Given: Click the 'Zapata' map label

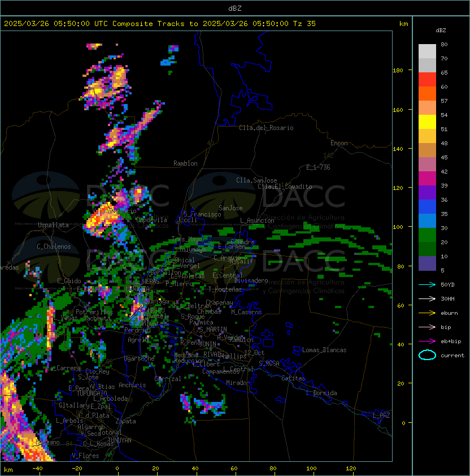Looking at the screenshot, I should [x=125, y=421].
